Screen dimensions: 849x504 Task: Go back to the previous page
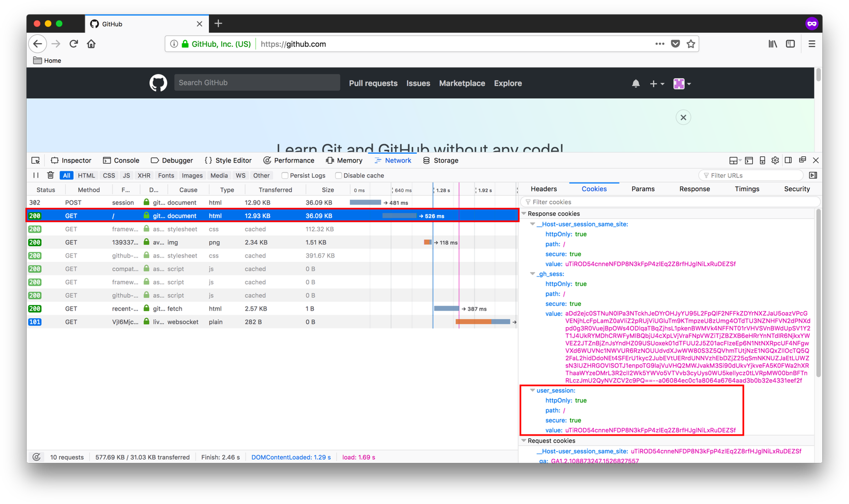[x=38, y=44]
